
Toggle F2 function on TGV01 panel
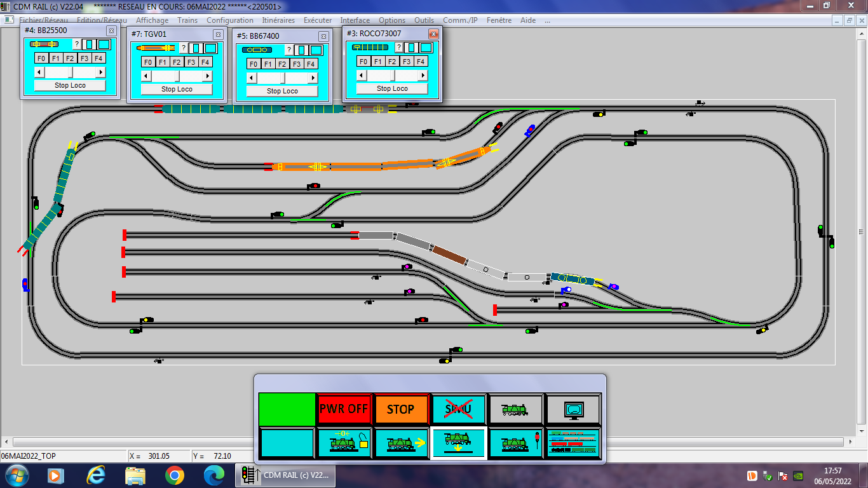tap(177, 62)
